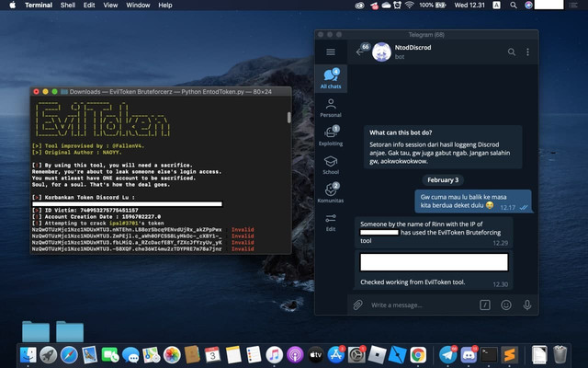Screen dimensions: 588x368
Task: Open the Apple menu
Action: pyautogui.click(x=12, y=5)
